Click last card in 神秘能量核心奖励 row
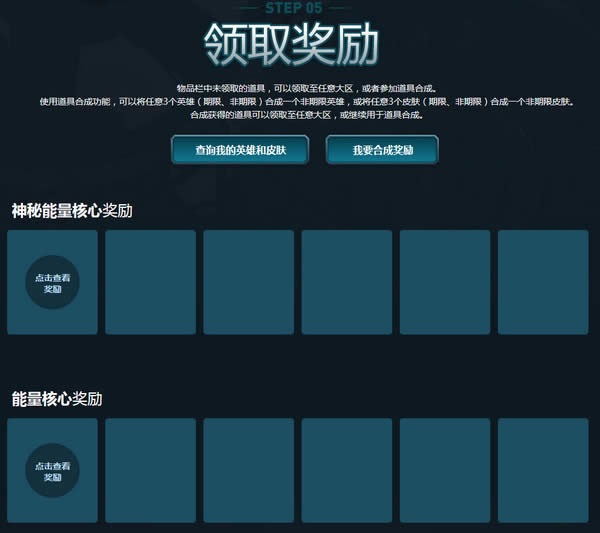This screenshot has height=533, width=600. coord(543,282)
